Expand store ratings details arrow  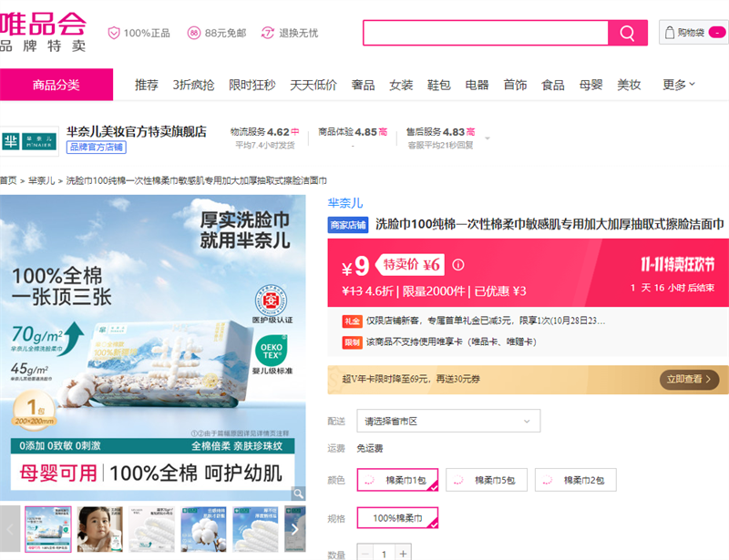[x=488, y=138]
